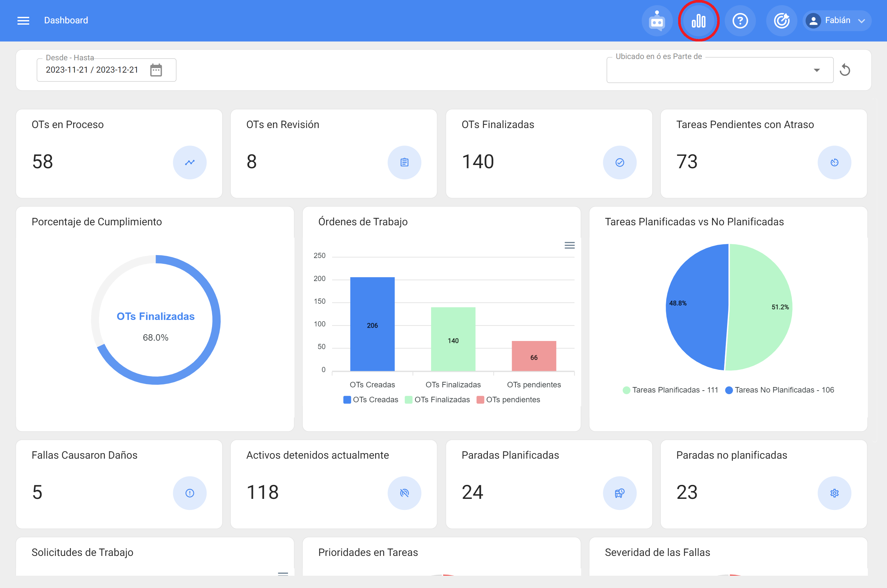The height and width of the screenshot is (588, 887).
Task: Expand the Ubicado en ó es Parte de dropdown
Action: [x=816, y=70]
